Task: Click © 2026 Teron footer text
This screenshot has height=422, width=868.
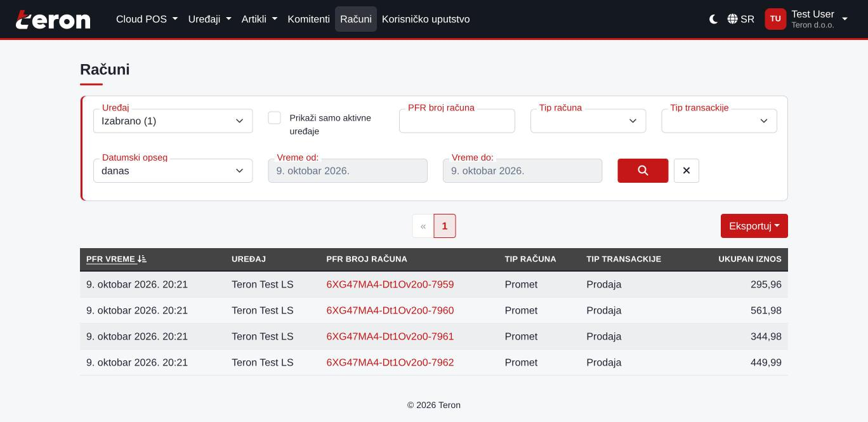Action: click(x=434, y=405)
